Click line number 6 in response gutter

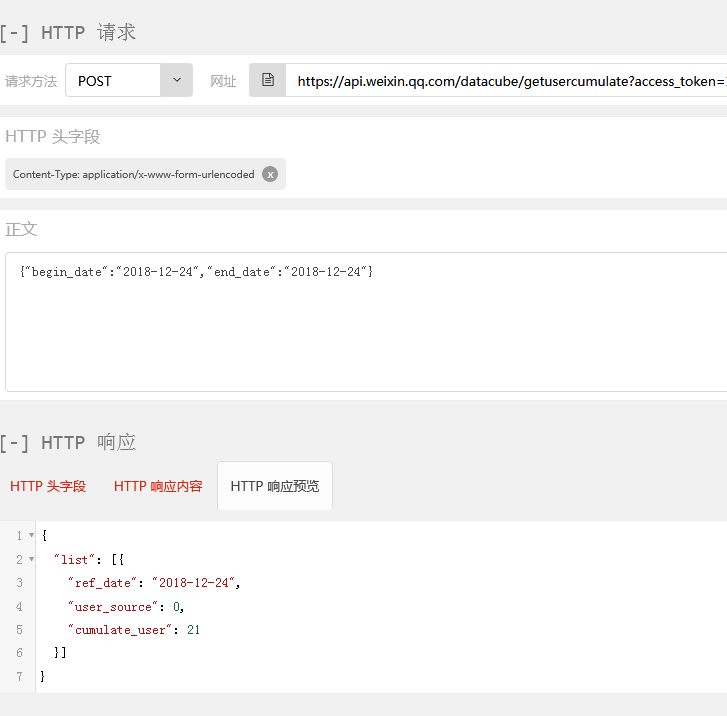click(x=19, y=653)
